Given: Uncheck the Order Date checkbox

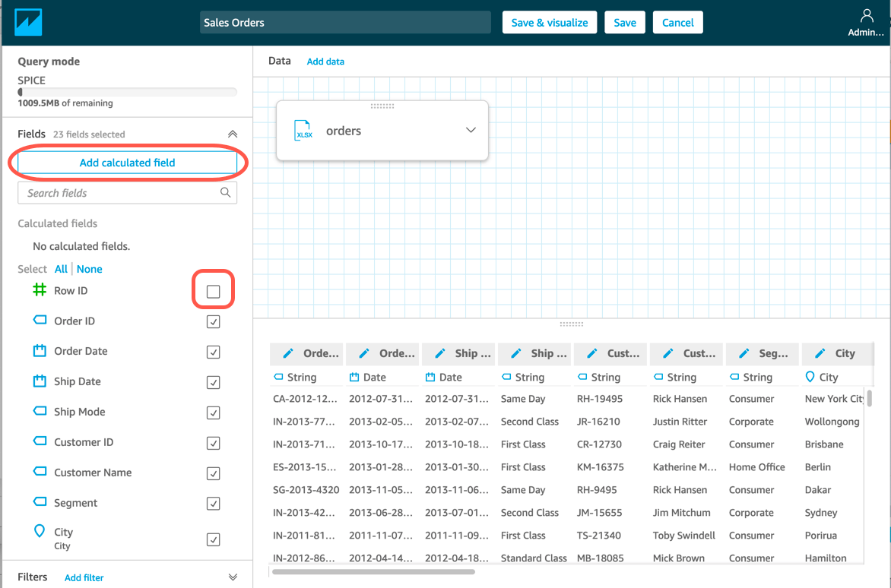Looking at the screenshot, I should click(213, 352).
